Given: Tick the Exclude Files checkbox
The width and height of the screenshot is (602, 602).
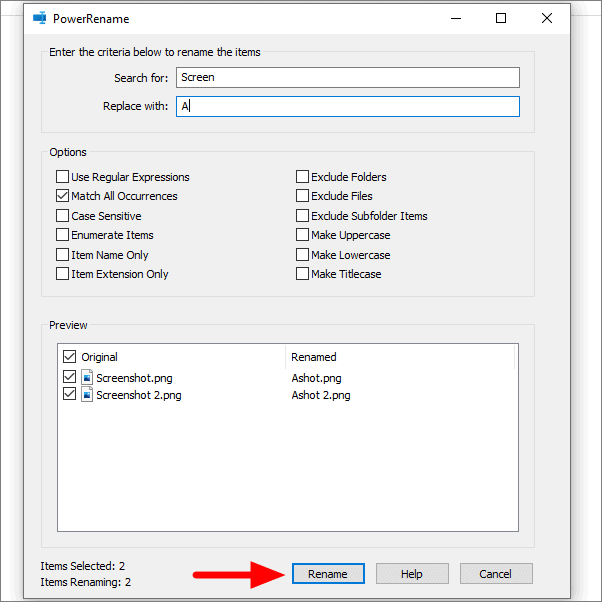Looking at the screenshot, I should pyautogui.click(x=302, y=196).
